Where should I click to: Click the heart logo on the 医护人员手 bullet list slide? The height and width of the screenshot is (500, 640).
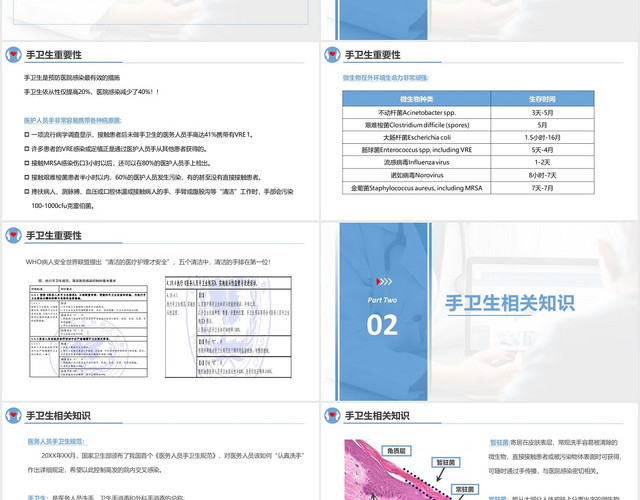pos(13,54)
